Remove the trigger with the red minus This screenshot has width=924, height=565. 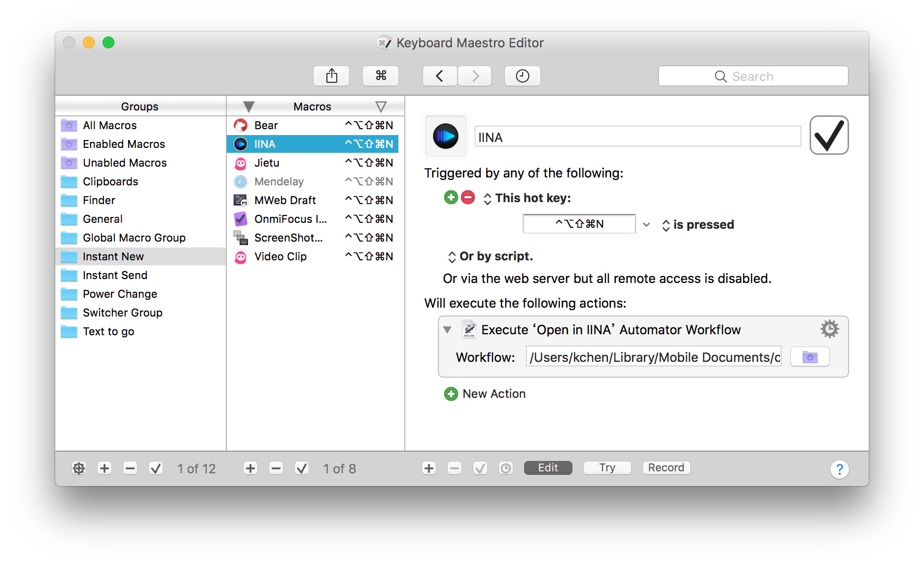468,198
